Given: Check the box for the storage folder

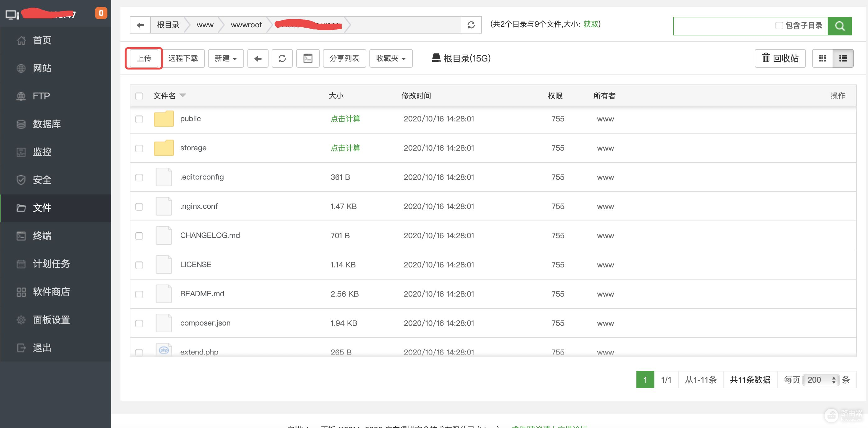Looking at the screenshot, I should tap(139, 148).
